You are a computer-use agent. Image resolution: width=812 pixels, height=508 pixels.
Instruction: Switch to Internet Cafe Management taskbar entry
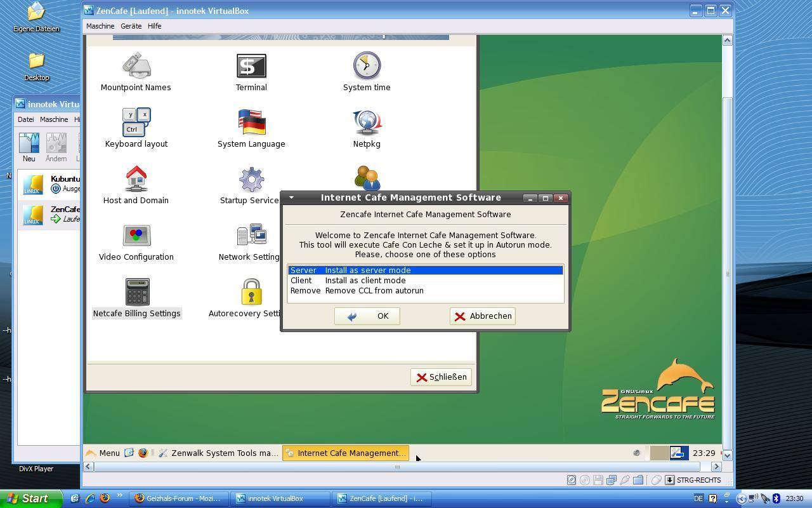pos(346,453)
